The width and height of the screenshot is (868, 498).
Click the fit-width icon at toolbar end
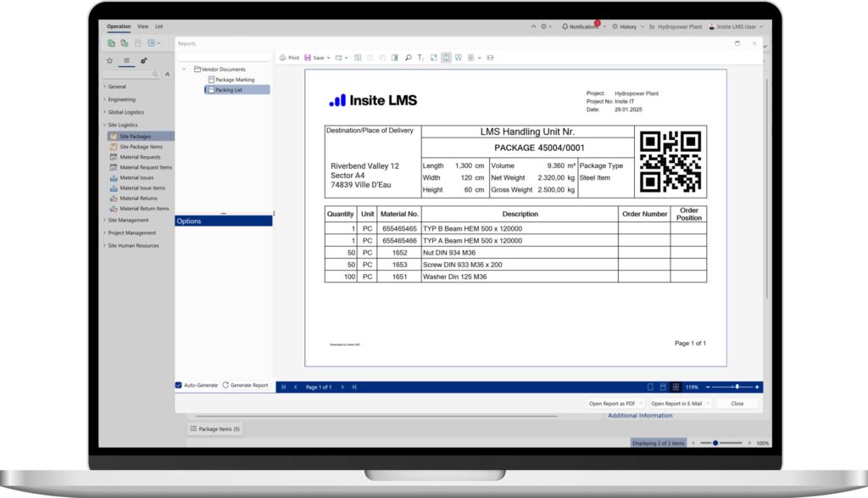491,58
